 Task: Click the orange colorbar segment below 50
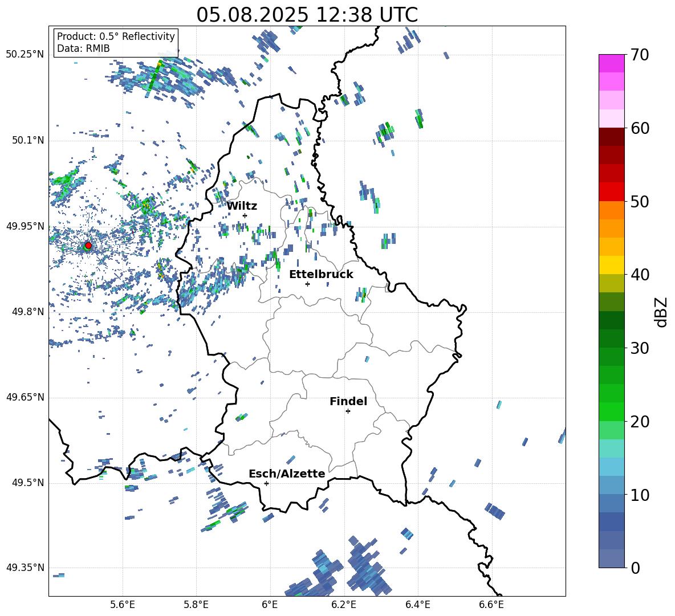611,210
